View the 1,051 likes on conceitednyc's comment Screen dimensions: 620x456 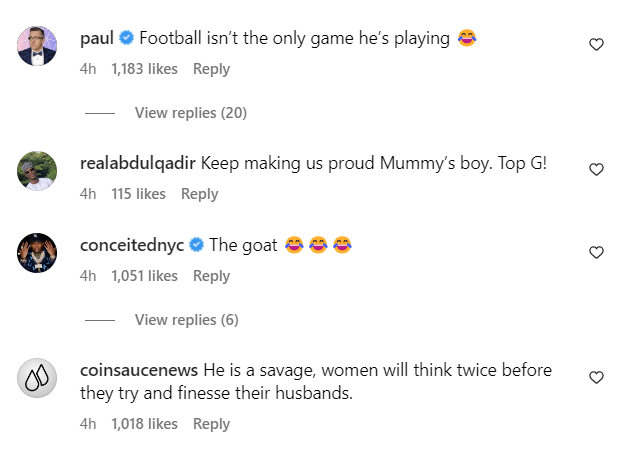pyautogui.click(x=144, y=276)
